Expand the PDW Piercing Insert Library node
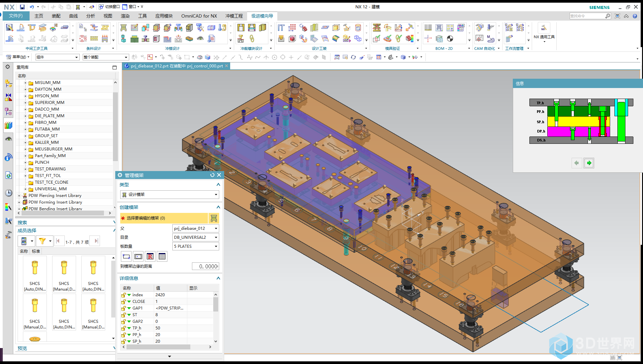Image resolution: width=643 pixels, height=364 pixels. point(19,196)
